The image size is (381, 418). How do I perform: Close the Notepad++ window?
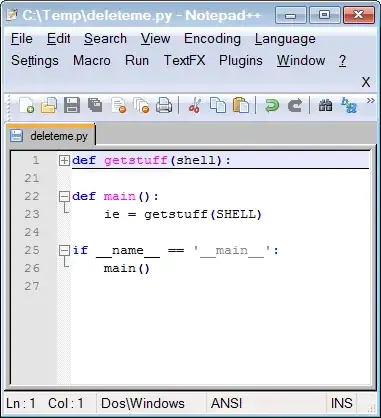click(359, 15)
